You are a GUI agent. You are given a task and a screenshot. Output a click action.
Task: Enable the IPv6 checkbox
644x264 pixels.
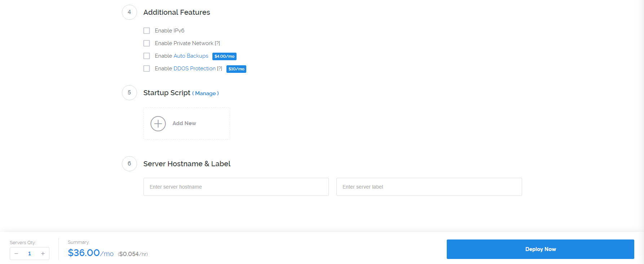146,31
